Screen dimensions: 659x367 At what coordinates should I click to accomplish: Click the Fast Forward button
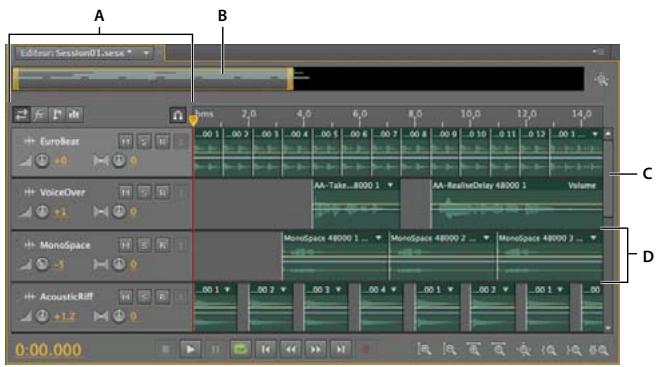tap(315, 349)
